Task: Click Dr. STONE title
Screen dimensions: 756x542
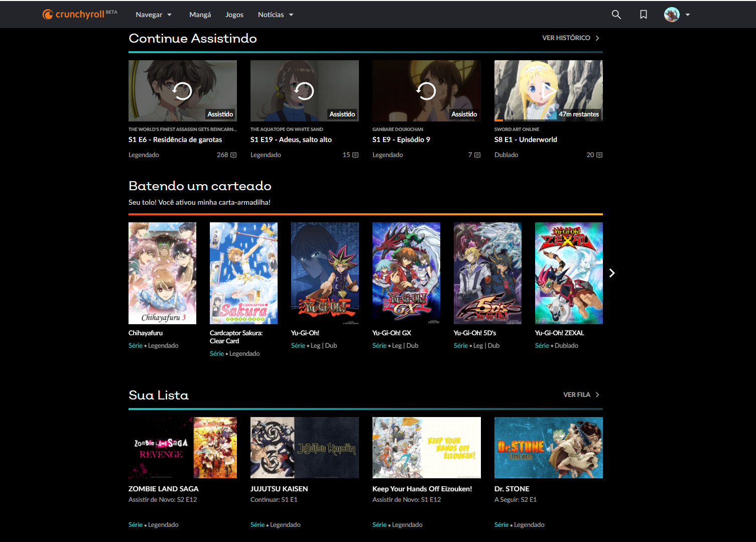Action: [512, 489]
